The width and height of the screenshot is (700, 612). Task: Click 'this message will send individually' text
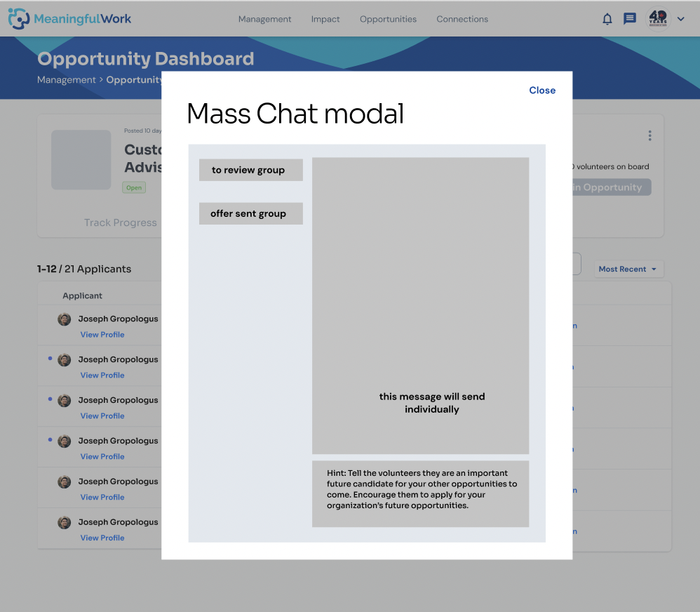431,403
